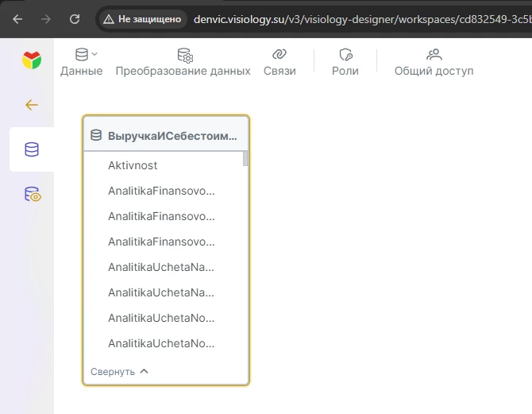The image size is (532, 414).
Task: Open the Роли roles settings
Action: (x=345, y=62)
